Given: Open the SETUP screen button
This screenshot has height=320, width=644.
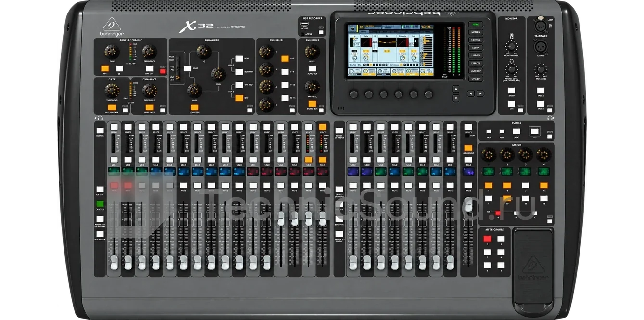Looking at the screenshot, I should pyautogui.click(x=476, y=48).
